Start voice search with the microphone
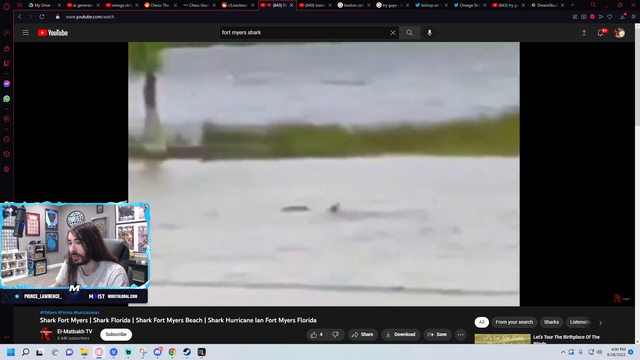This screenshot has width=640, height=360. tap(429, 33)
